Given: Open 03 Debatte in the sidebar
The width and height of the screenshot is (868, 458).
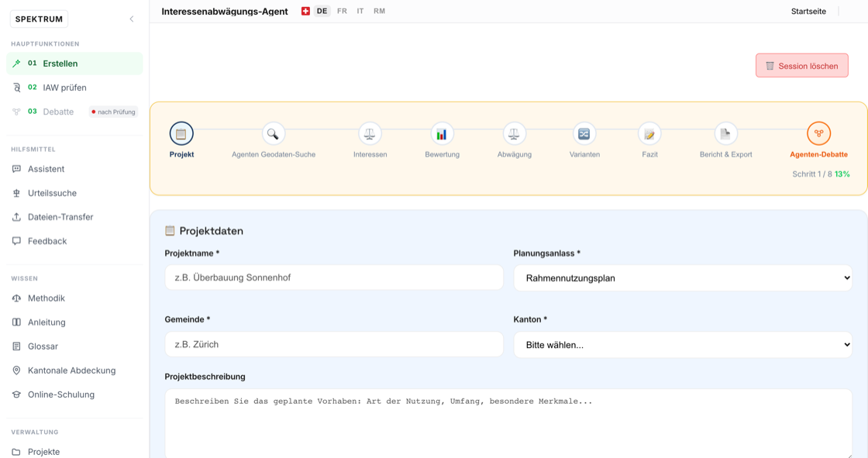Looking at the screenshot, I should [x=74, y=112].
